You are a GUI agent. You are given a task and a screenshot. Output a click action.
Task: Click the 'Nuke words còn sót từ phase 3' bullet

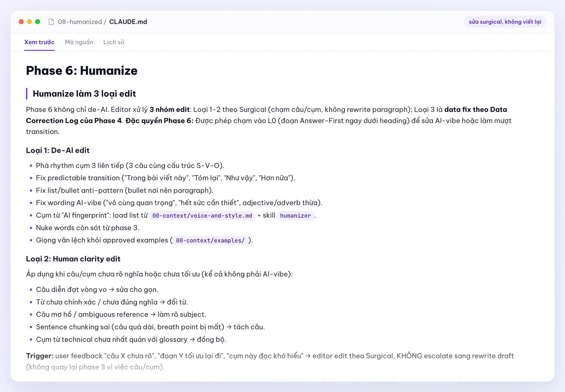[x=88, y=228]
